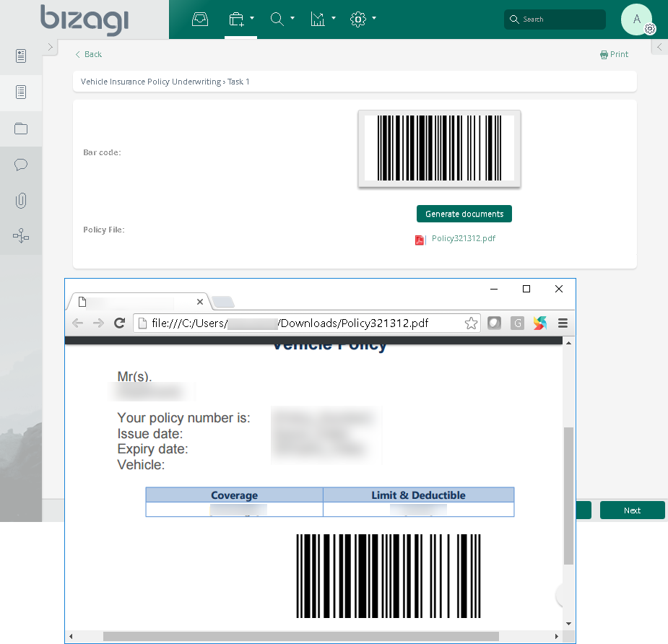The height and width of the screenshot is (644, 668).
Task: Click the Limit & Deductible header
Action: (x=418, y=495)
